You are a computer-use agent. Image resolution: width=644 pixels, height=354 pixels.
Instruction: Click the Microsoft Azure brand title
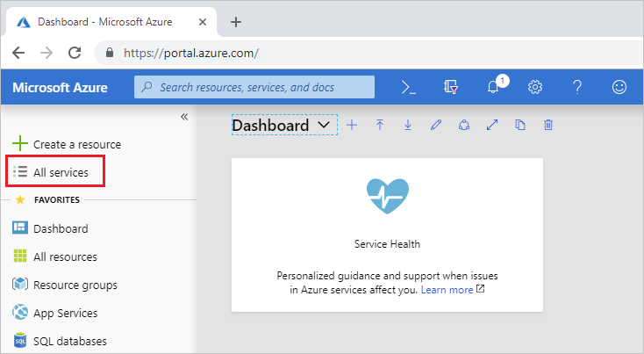[x=60, y=87]
